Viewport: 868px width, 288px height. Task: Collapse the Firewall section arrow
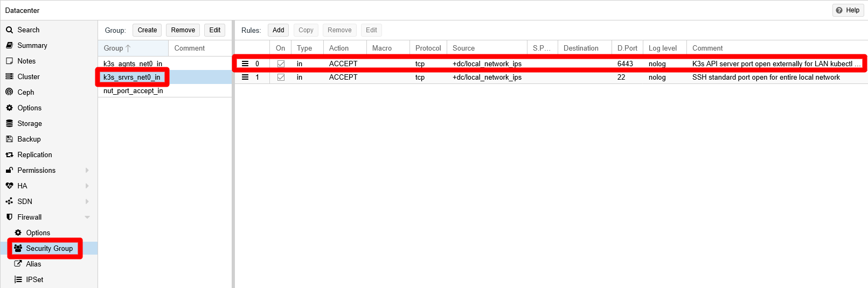[x=87, y=217]
